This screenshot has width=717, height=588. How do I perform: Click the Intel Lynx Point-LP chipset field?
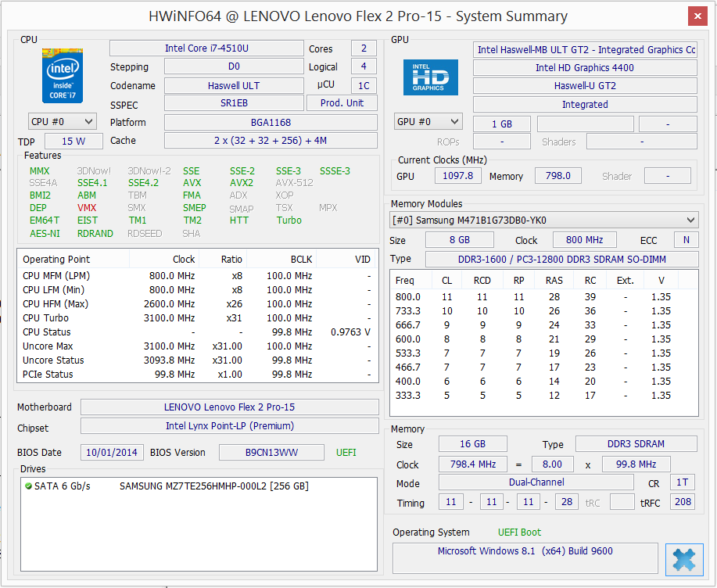(229, 426)
